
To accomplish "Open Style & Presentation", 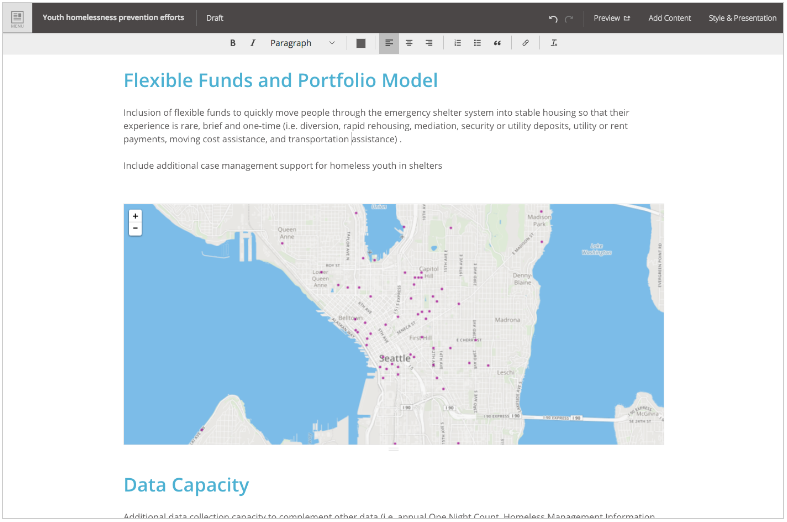I will point(742,18).
